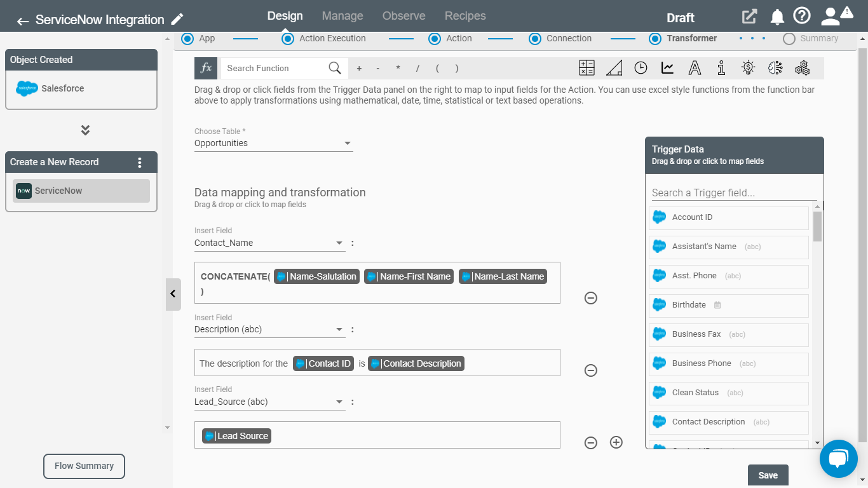Select the Connection step radio
The image size is (868, 488).
tap(535, 39)
